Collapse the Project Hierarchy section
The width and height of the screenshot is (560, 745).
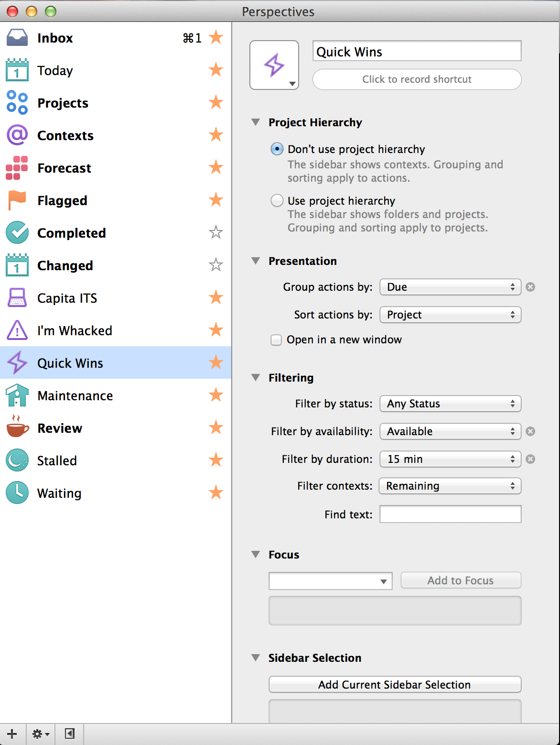[x=256, y=122]
